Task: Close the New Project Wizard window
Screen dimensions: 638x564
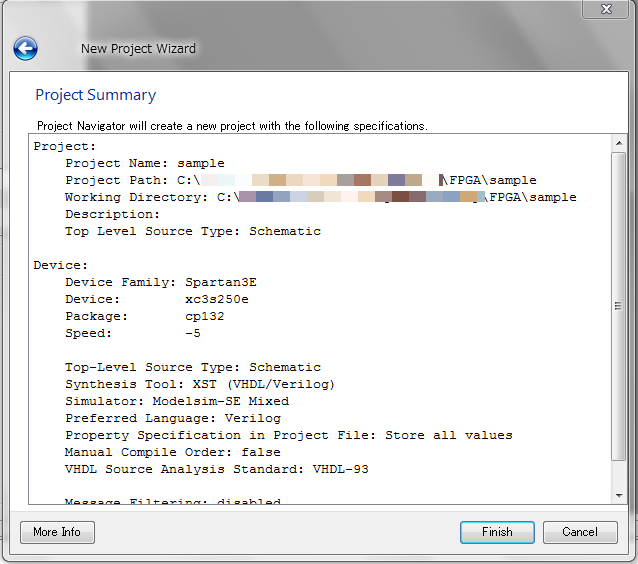Action: (x=605, y=9)
